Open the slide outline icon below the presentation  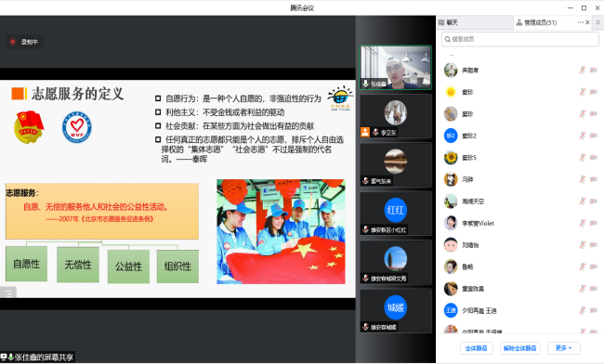coord(8,293)
